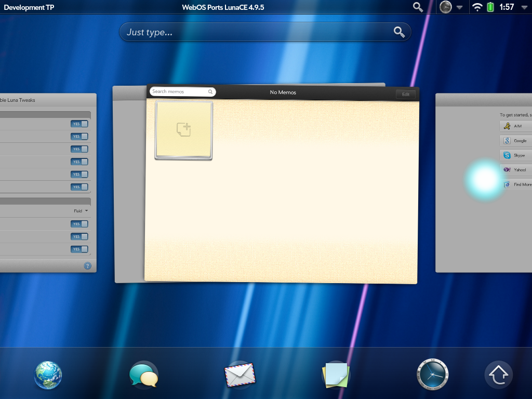Launch the Messaging chat bubbles app
This screenshot has height=399, width=532.
click(143, 375)
